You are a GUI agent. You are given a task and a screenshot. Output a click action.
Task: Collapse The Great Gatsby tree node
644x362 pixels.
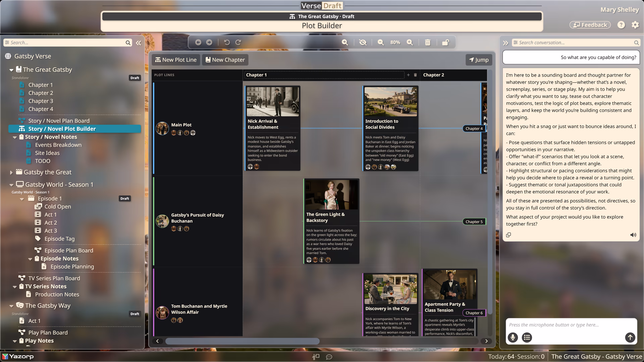tap(11, 70)
